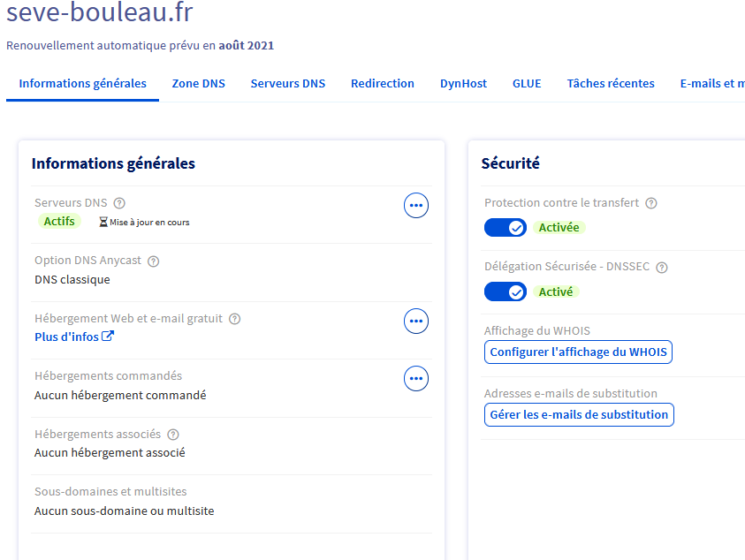Click Configurer l'affichage du WHOIS button

pyautogui.click(x=578, y=352)
